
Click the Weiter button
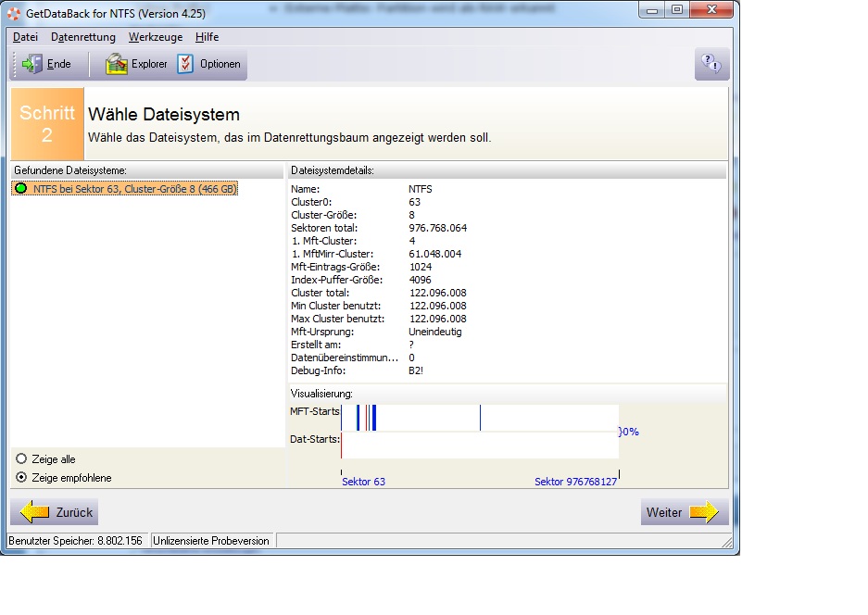(685, 512)
